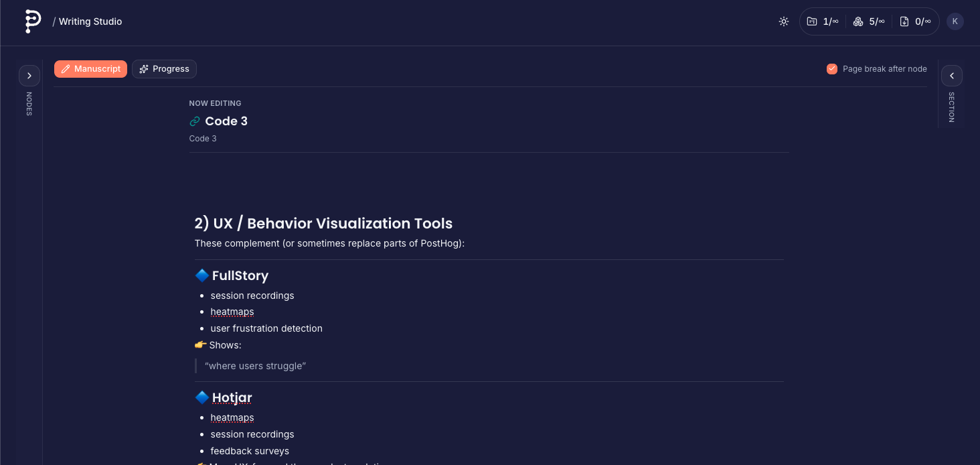Click the link icon beside Code 3
Viewport: 980px width, 465px height.
pyautogui.click(x=195, y=121)
